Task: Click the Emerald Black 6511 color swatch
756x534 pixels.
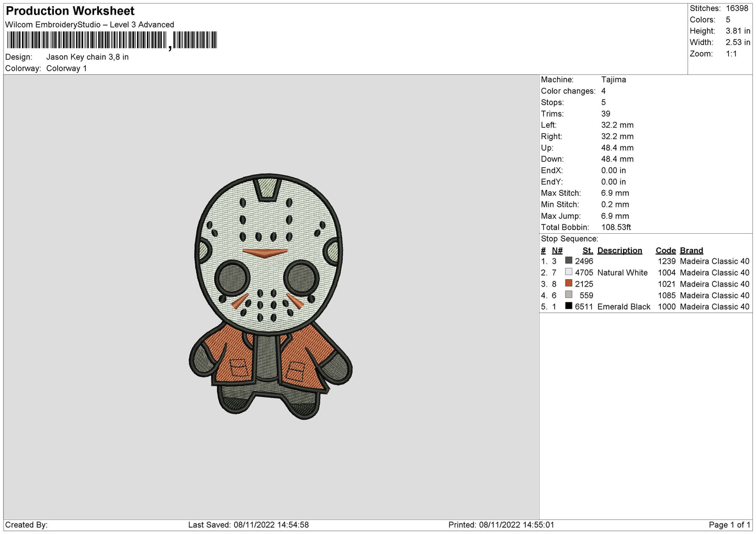Action: click(568, 306)
